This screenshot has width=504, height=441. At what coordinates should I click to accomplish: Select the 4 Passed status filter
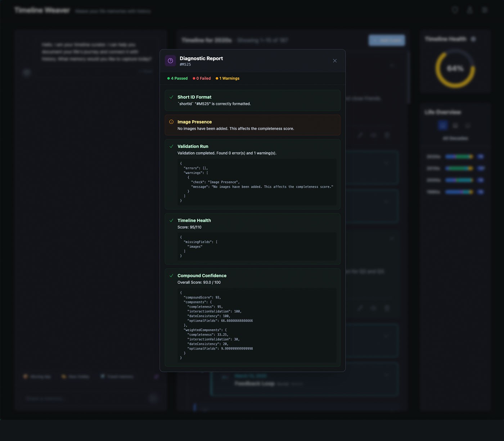[177, 78]
